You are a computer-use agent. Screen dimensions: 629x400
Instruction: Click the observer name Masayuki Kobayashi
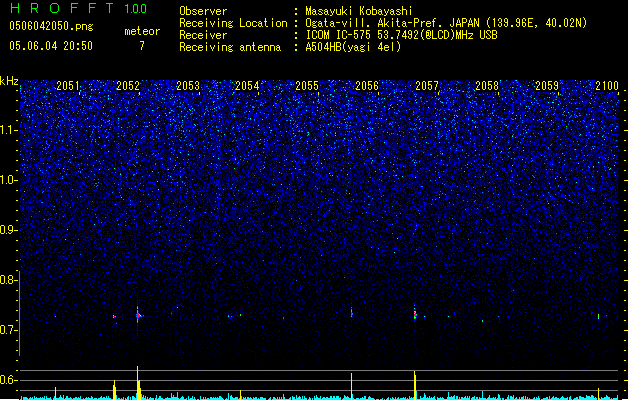click(359, 11)
